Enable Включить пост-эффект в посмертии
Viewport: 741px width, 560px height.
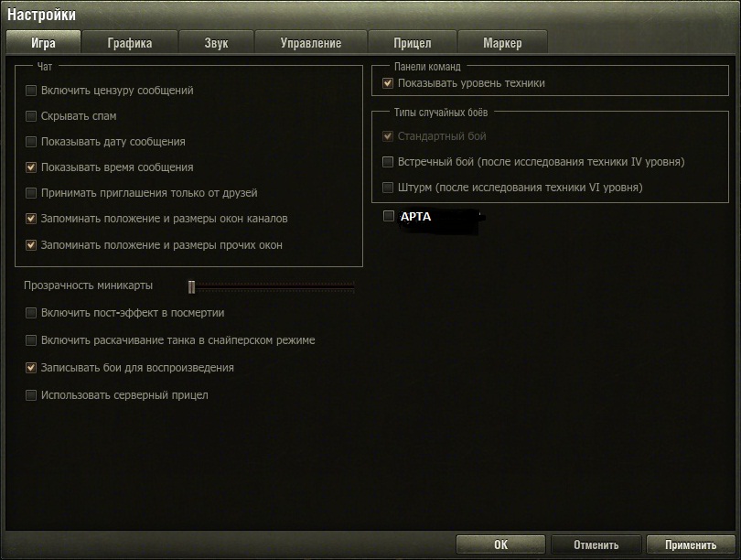click(31, 313)
